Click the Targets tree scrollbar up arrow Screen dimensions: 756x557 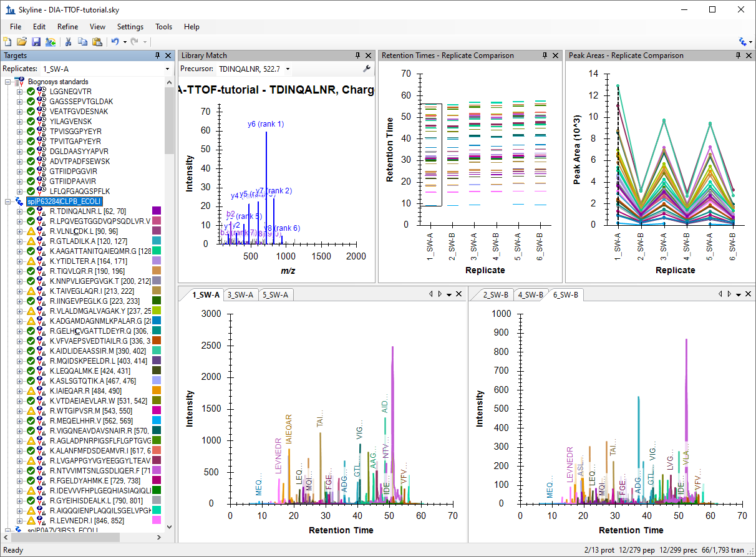[x=169, y=81]
